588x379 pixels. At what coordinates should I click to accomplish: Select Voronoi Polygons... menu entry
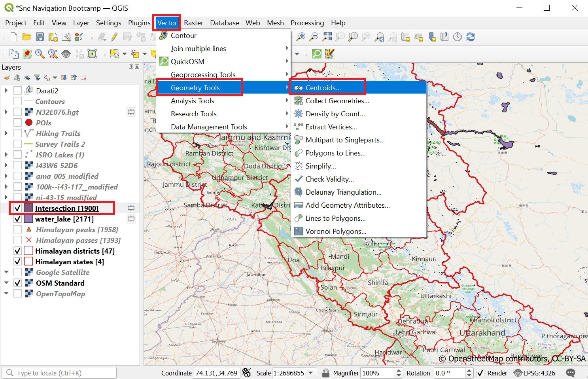359,231
